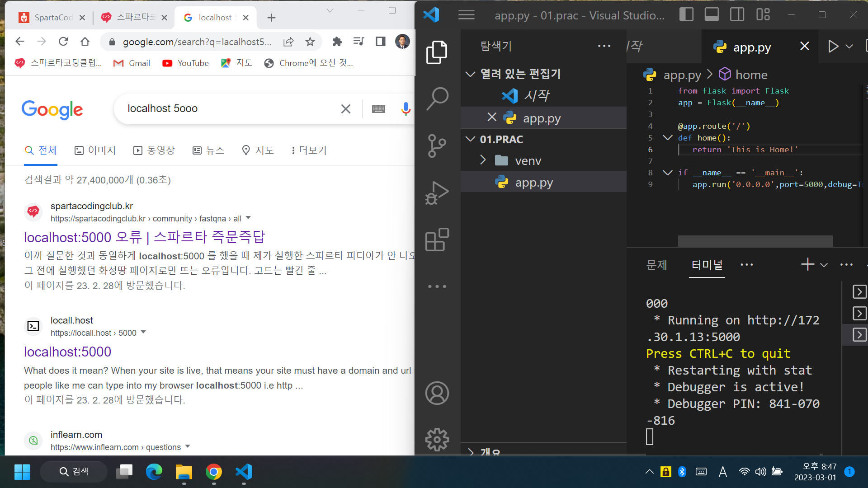Toggle the primary sidebar layout button
Image resolution: width=868 pixels, height=488 pixels.
click(686, 14)
